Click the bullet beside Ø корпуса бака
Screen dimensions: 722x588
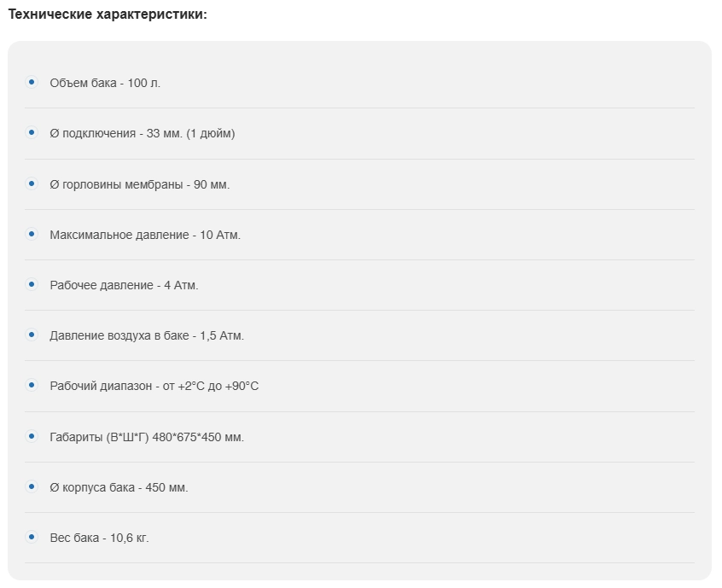(x=32, y=486)
